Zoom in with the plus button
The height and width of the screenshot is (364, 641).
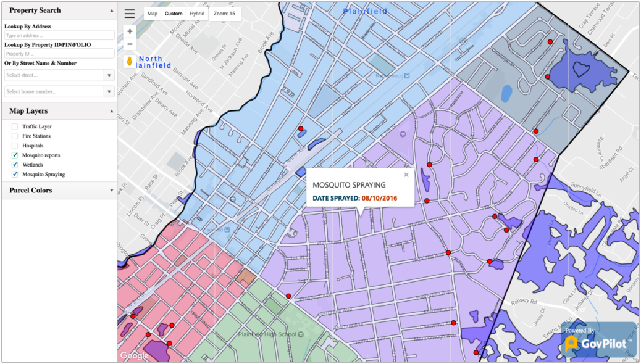tap(130, 31)
